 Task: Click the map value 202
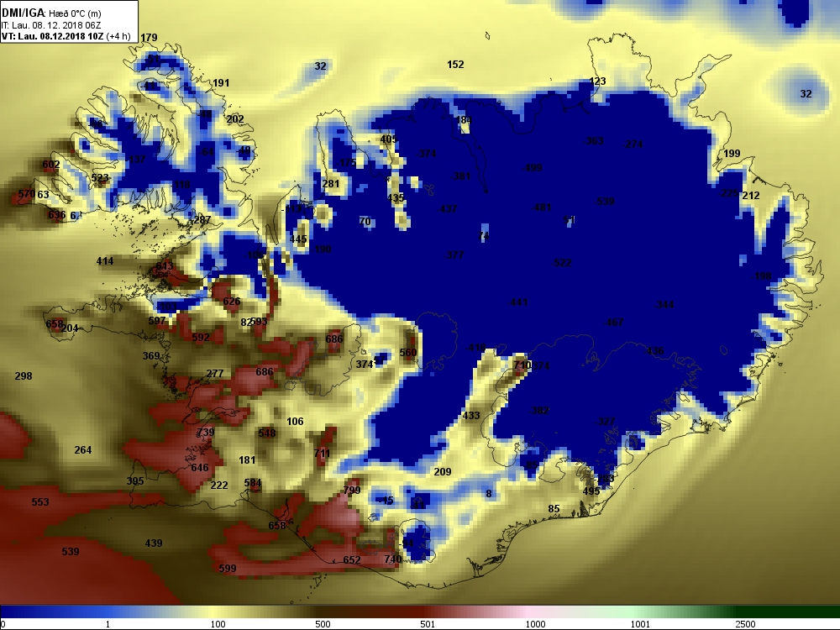(x=234, y=119)
